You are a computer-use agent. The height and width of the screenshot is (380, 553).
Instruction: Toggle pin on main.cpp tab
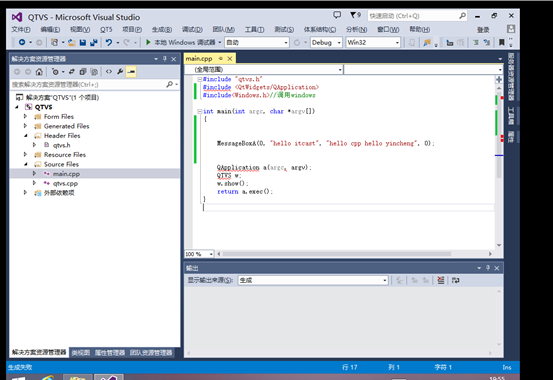point(221,59)
